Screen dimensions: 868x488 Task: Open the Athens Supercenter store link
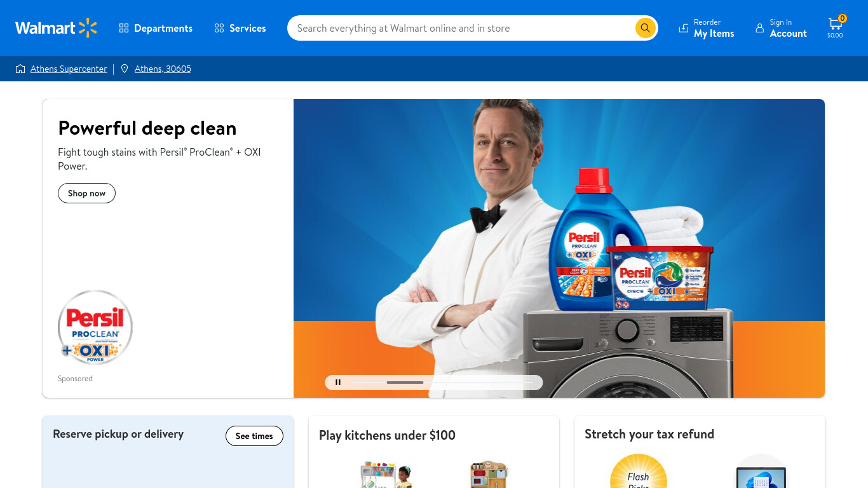[69, 69]
